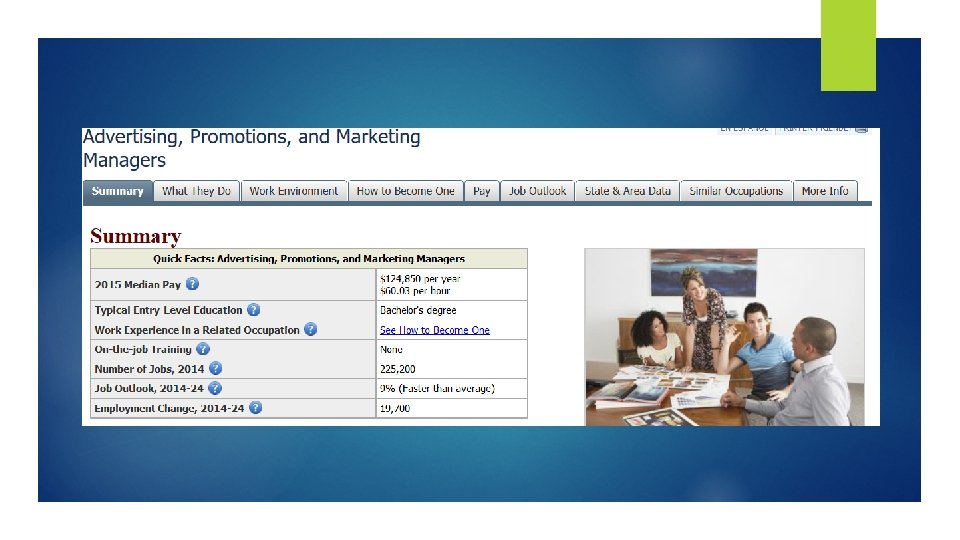The height and width of the screenshot is (540, 960).
Task: Click the Summary heading
Action: pos(135,236)
